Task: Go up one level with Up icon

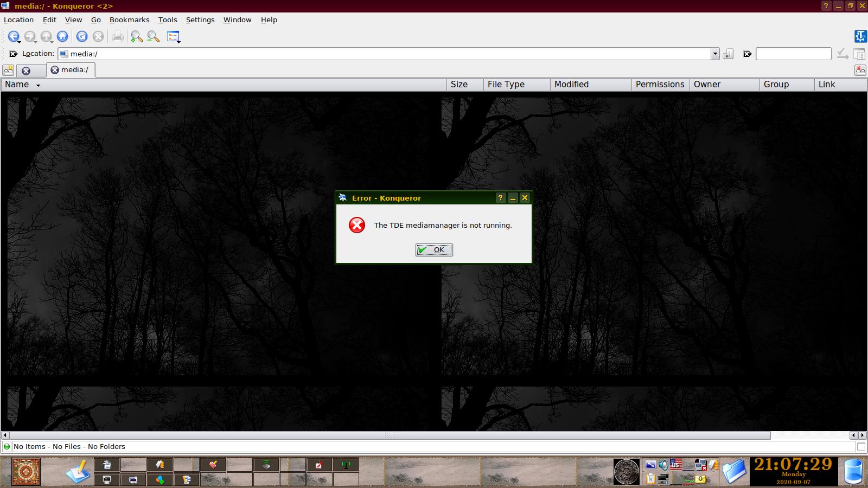Action: (46, 36)
